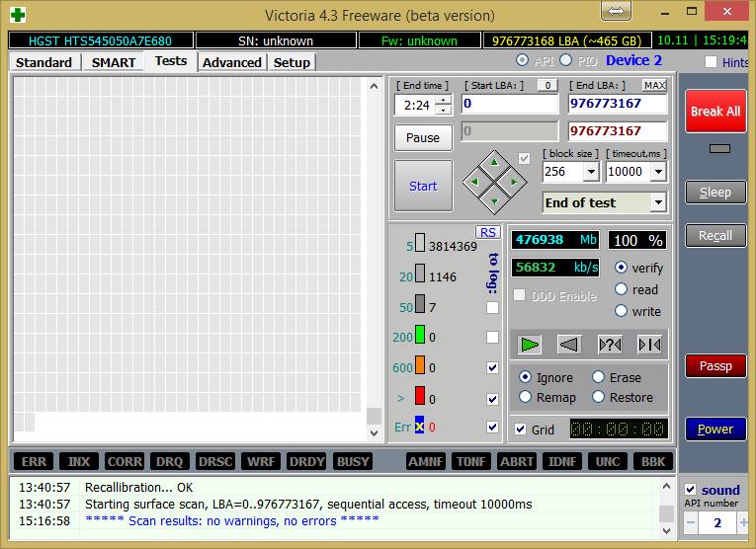Screen dimensions: 756x549
Task: Click the green cross application icon
Action: tap(17, 15)
